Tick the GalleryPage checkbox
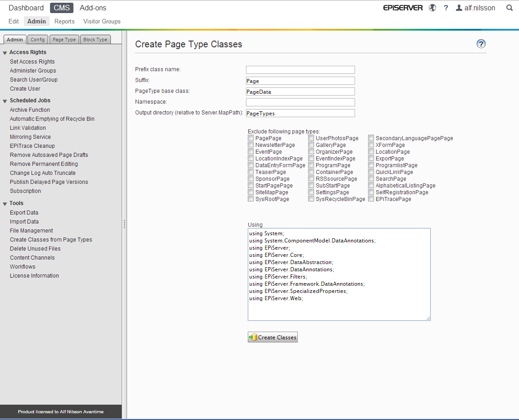The height and width of the screenshot is (420, 519). click(311, 145)
